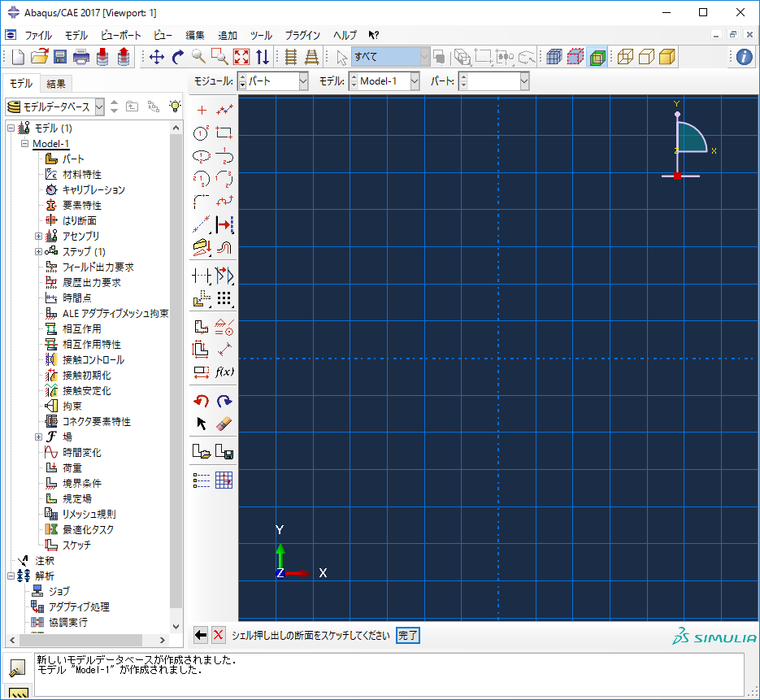Open the 編集 menu

(195, 36)
